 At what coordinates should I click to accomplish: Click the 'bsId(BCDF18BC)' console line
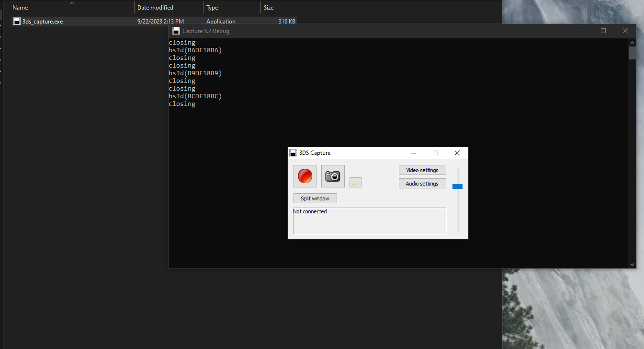click(x=195, y=96)
